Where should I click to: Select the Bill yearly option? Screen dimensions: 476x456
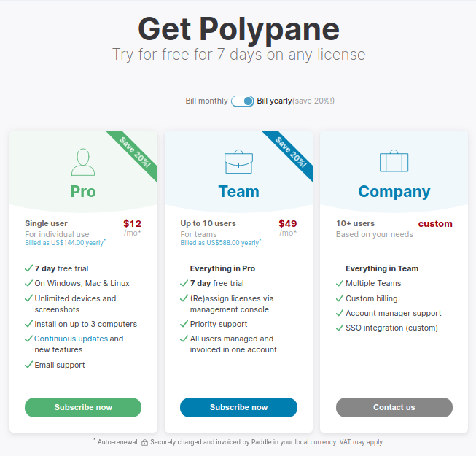point(274,101)
